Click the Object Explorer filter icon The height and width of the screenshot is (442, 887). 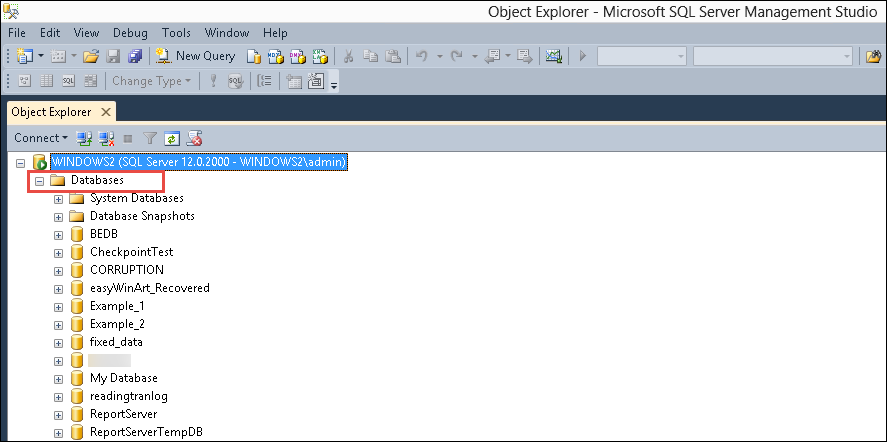tap(150, 138)
